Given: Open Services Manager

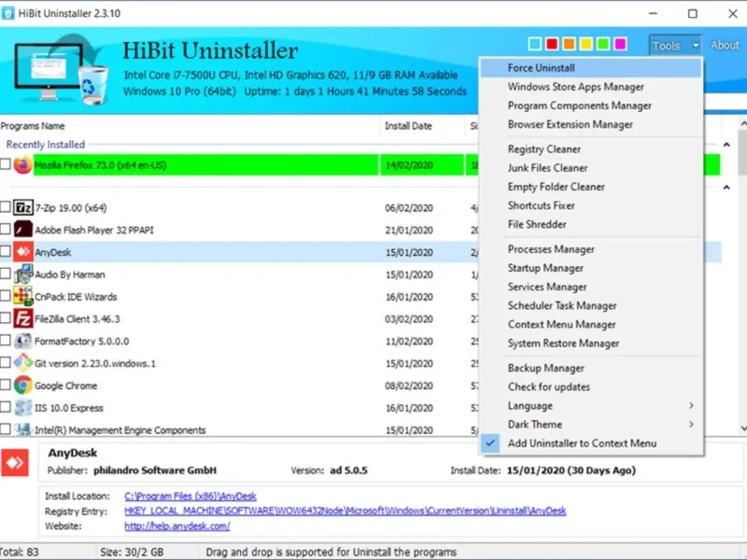Looking at the screenshot, I should (591, 287).
